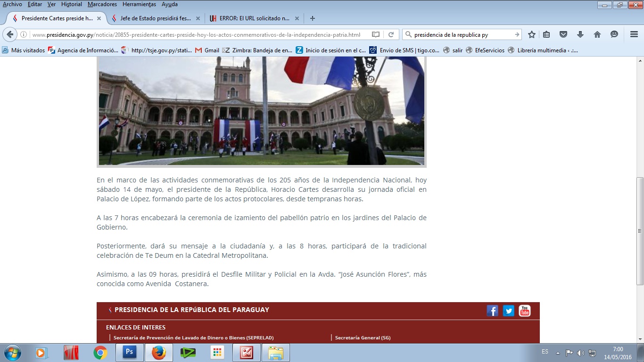The width and height of the screenshot is (644, 362).
Task: Go back to the previous page
Action: click(x=9, y=34)
